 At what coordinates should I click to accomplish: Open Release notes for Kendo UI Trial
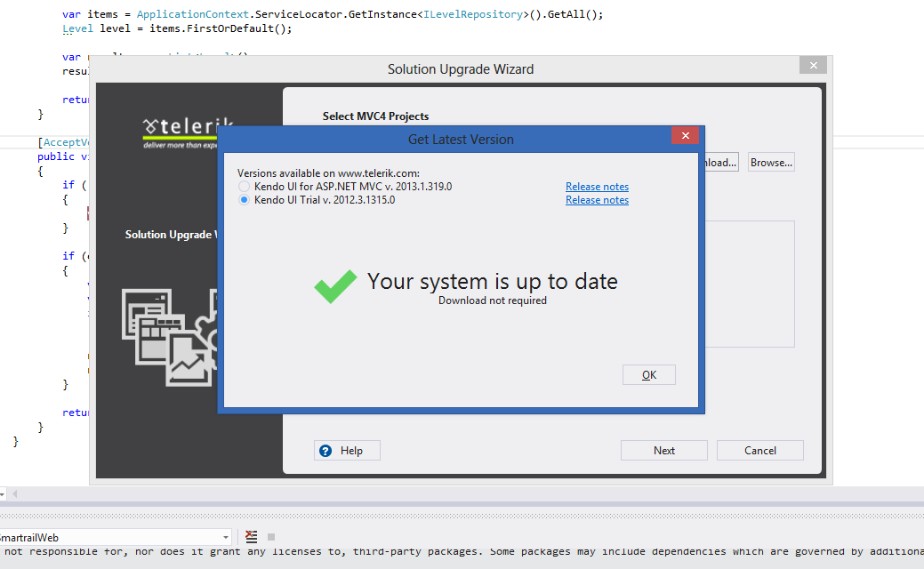597,200
